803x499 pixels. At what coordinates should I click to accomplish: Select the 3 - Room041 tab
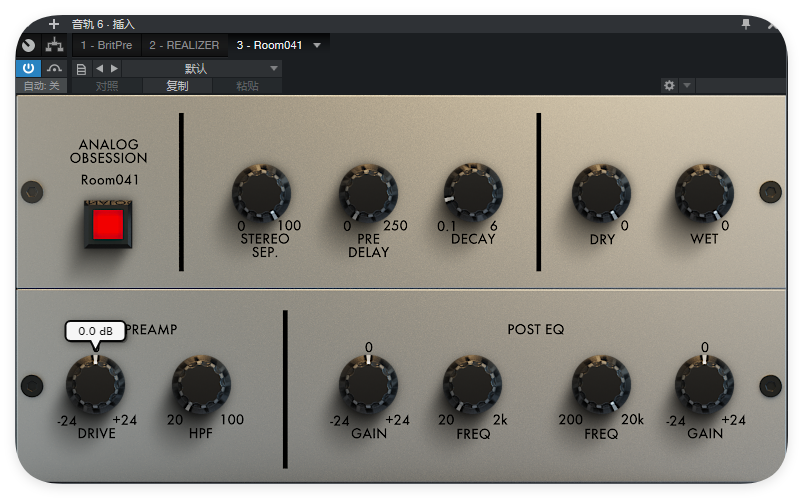point(269,45)
